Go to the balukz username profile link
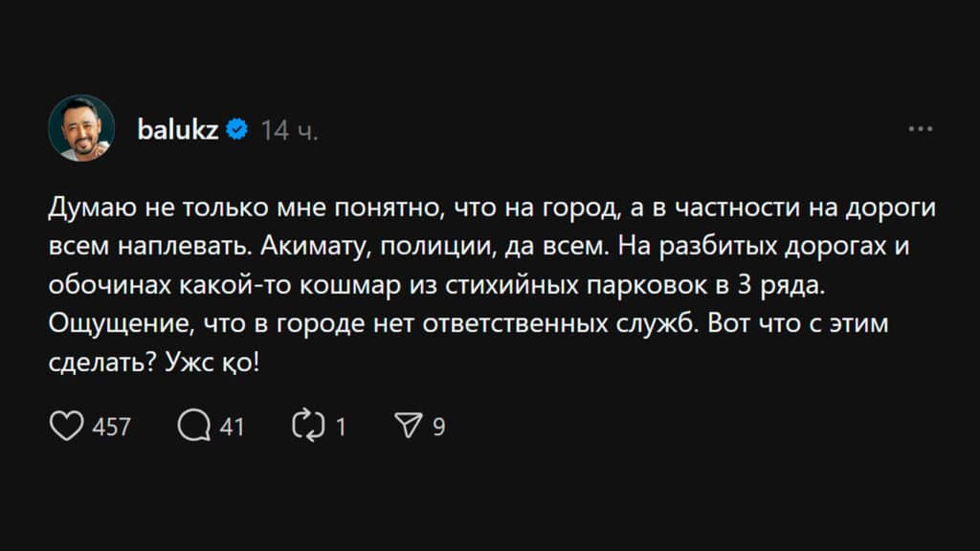This screenshot has width=980, height=551. (x=178, y=129)
